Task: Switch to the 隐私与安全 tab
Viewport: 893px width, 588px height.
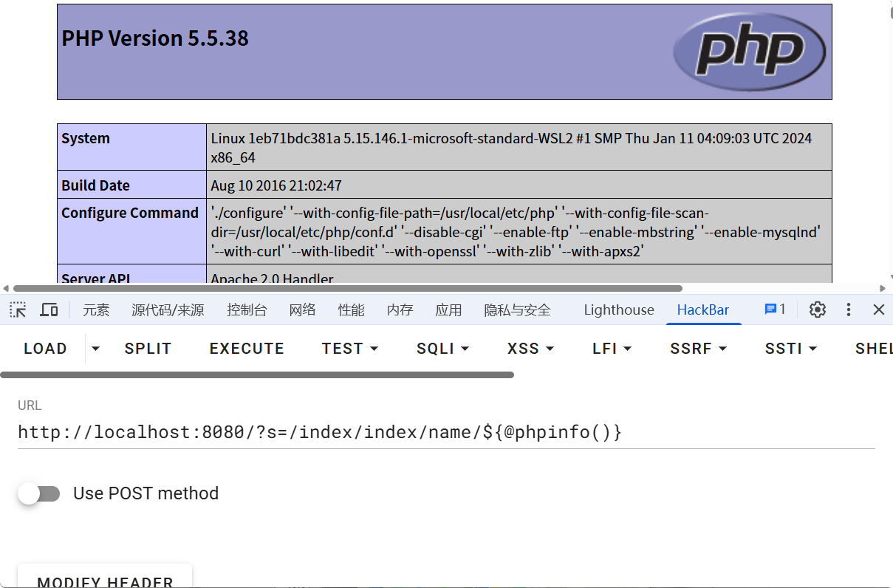Action: point(517,310)
